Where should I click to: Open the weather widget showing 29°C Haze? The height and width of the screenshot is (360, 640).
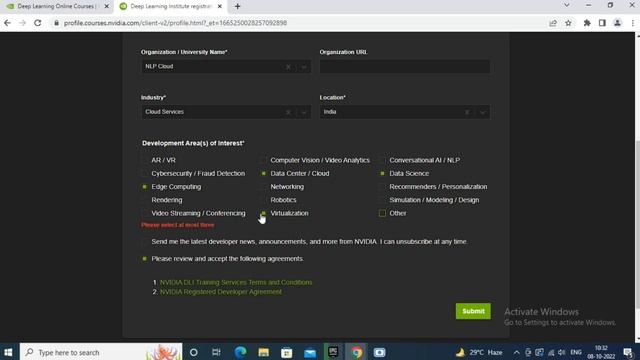click(x=479, y=352)
